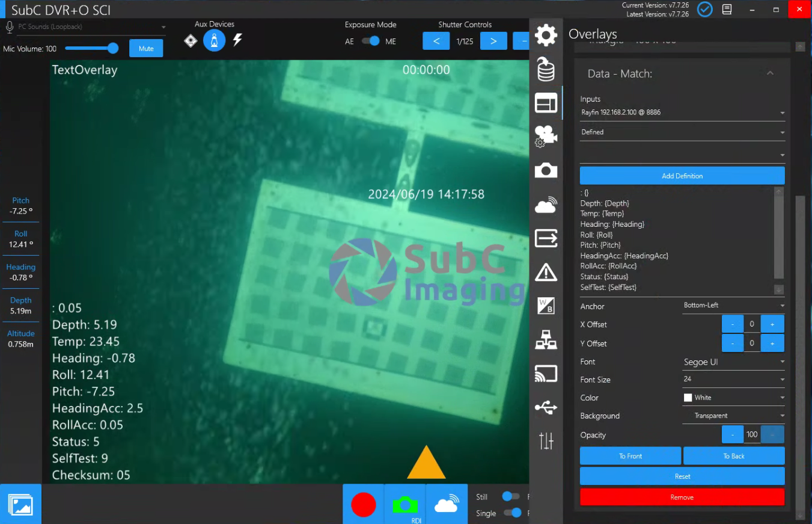Viewport: 812px width, 524px height.
Task: Select the warning triangle icon in sidebar
Action: click(x=546, y=272)
